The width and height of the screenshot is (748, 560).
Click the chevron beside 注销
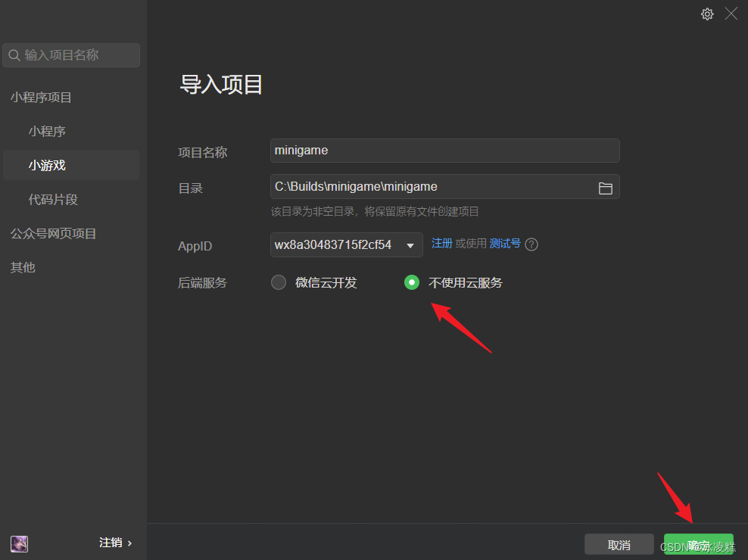click(x=129, y=543)
